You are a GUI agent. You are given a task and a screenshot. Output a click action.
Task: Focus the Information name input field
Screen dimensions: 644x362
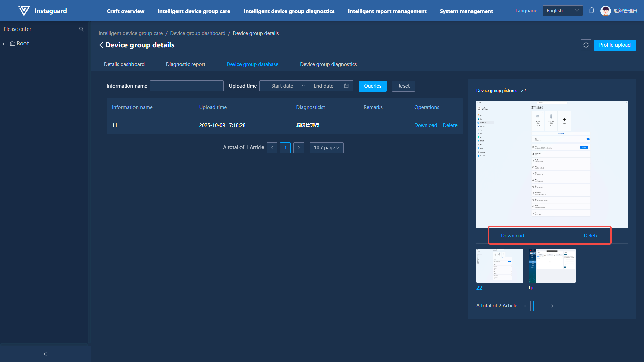pyautogui.click(x=186, y=86)
